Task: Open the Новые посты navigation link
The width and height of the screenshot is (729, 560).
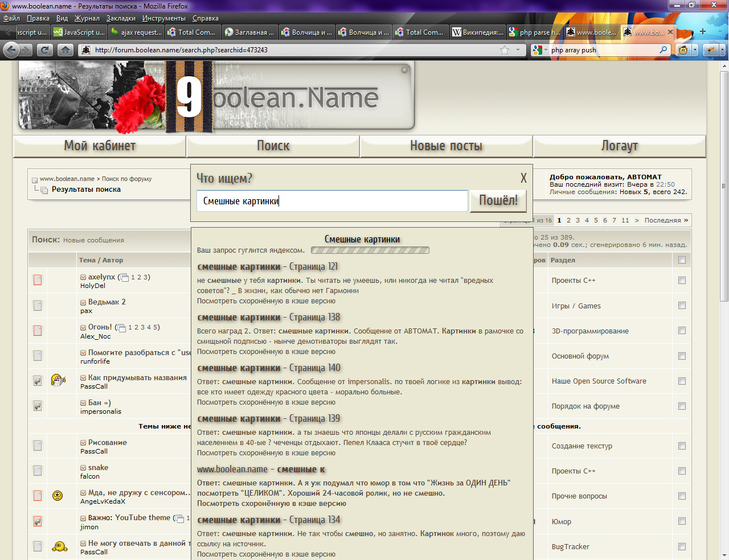Action: (x=446, y=146)
